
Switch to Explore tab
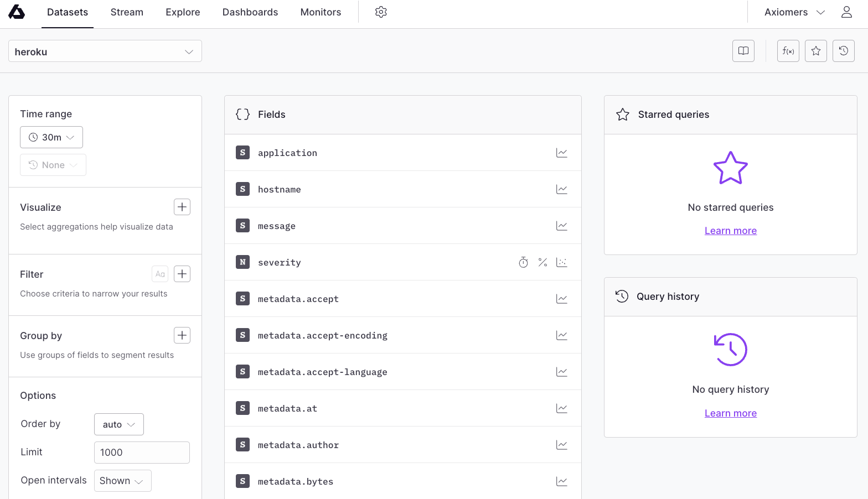(x=183, y=12)
